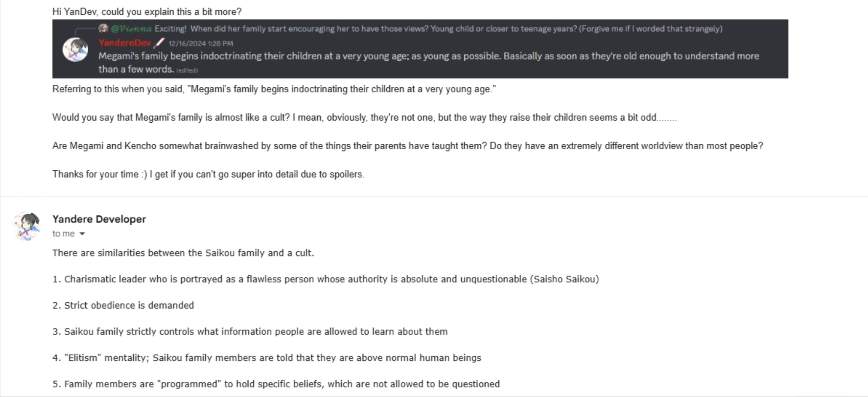The image size is (868, 397).
Task: Expand the 'to me' recipient details arrow
Action: (x=82, y=234)
